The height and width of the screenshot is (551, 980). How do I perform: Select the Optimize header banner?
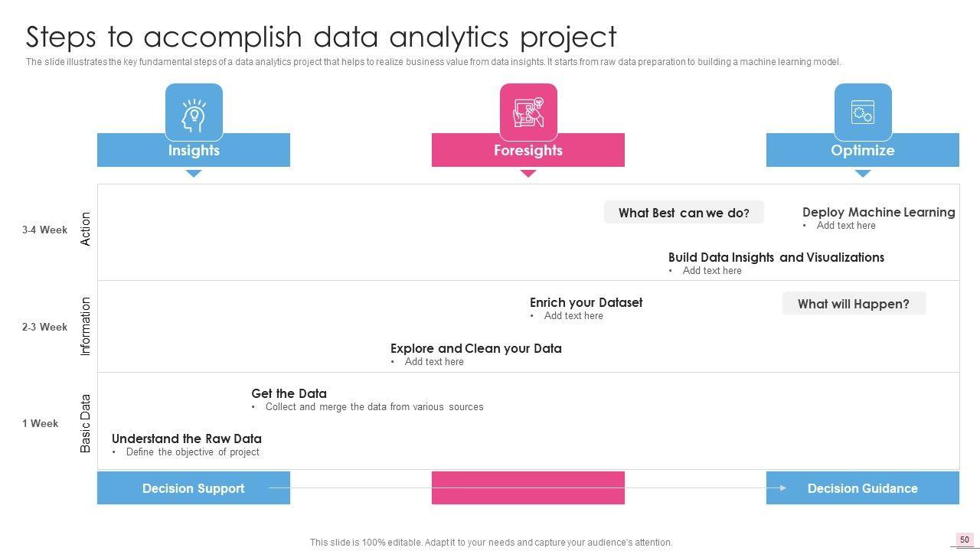863,151
